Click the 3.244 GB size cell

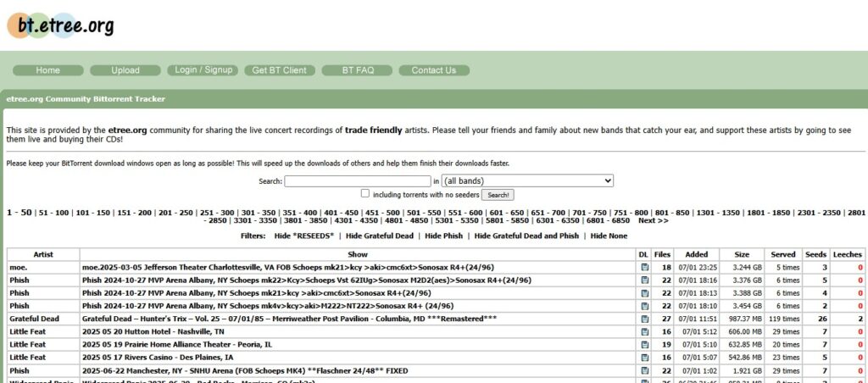(742, 267)
